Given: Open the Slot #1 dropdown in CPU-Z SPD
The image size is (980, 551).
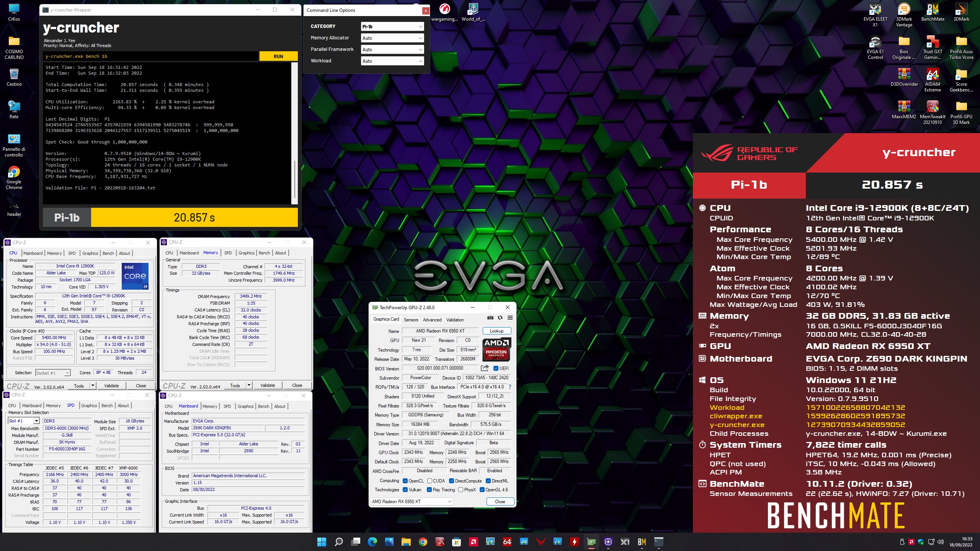Looking at the screenshot, I should tap(24, 421).
